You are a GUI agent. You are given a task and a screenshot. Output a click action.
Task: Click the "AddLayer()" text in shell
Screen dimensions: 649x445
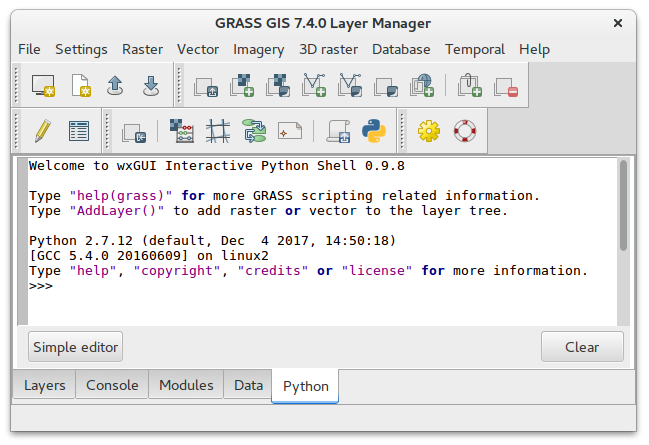pos(117,211)
